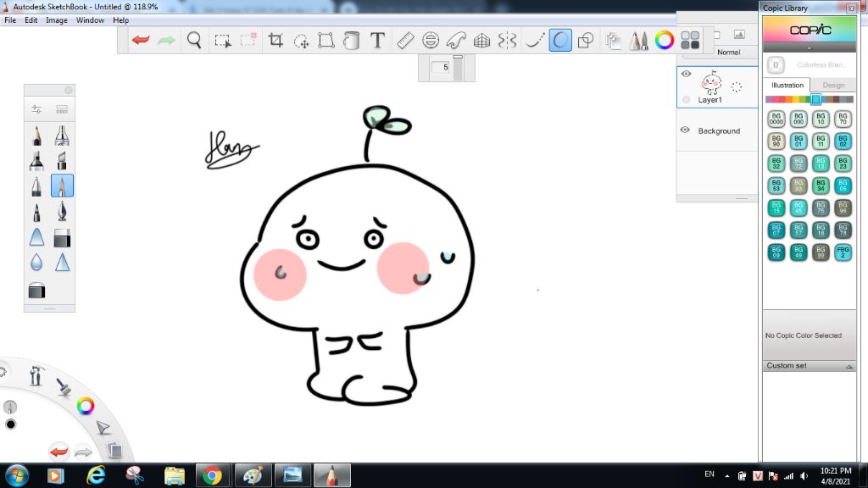Open the Distort transform tool
Image resolution: width=868 pixels, height=488 pixels.
[326, 40]
